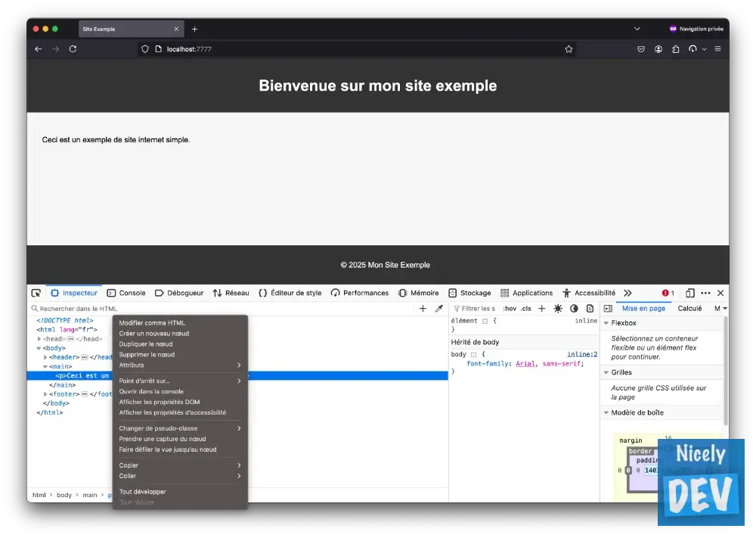Choose Prendre une capture du nœud
The image size is (756, 538).
coord(180,439)
